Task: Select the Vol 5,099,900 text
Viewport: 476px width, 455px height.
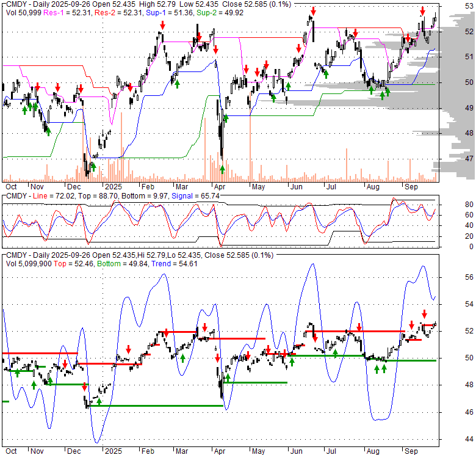Action: (29, 264)
